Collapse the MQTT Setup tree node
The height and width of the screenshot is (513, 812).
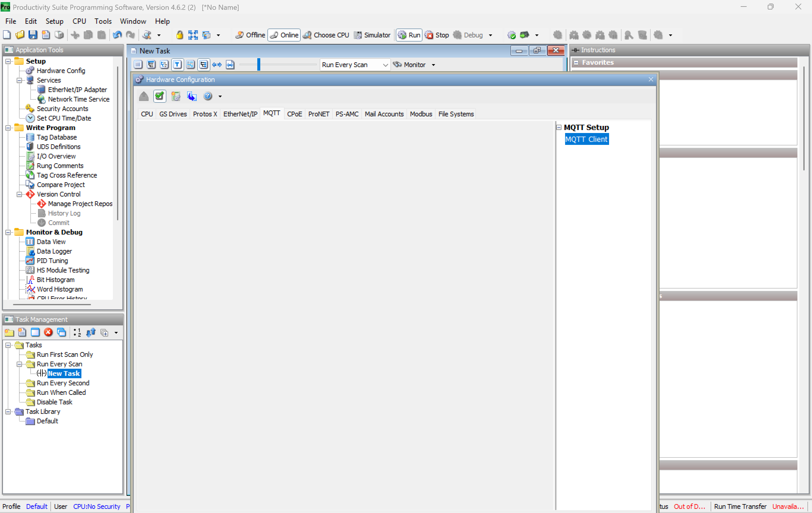[559, 127]
